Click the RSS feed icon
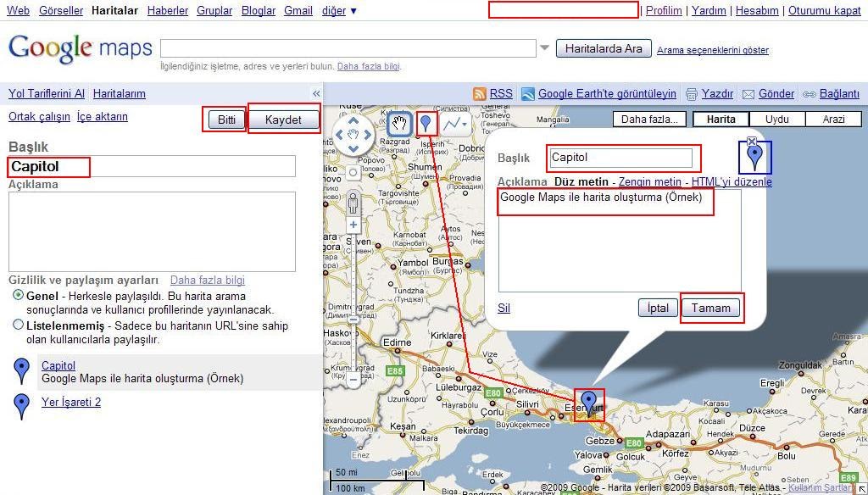The height and width of the screenshot is (495, 868). click(x=480, y=93)
